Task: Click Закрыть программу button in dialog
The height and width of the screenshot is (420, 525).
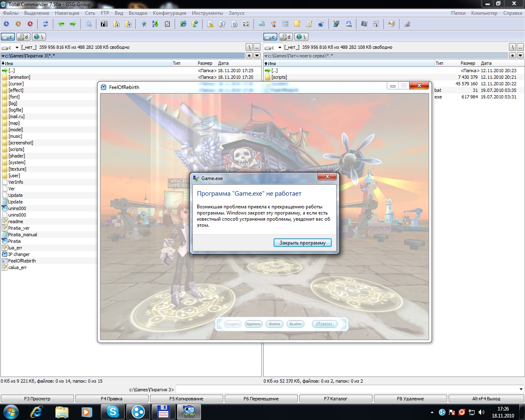Action: coord(303,243)
